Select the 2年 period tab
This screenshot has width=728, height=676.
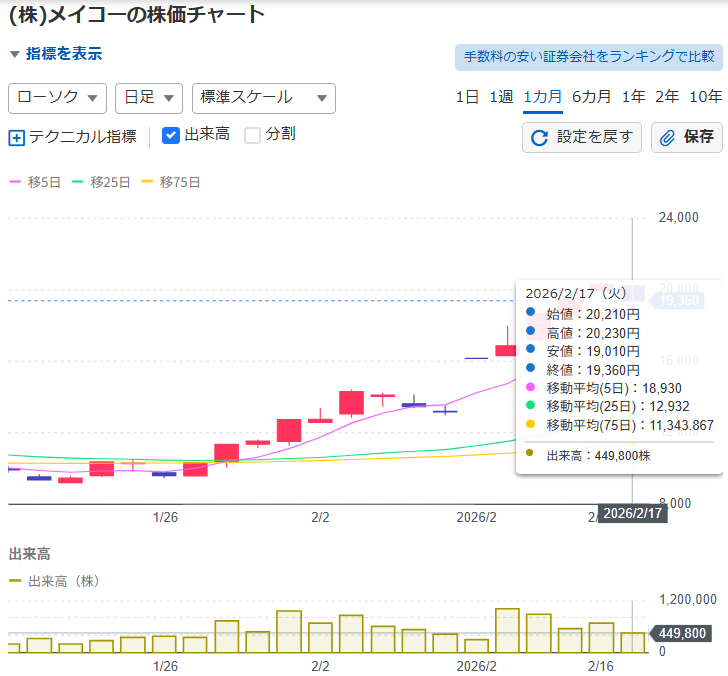pos(667,97)
